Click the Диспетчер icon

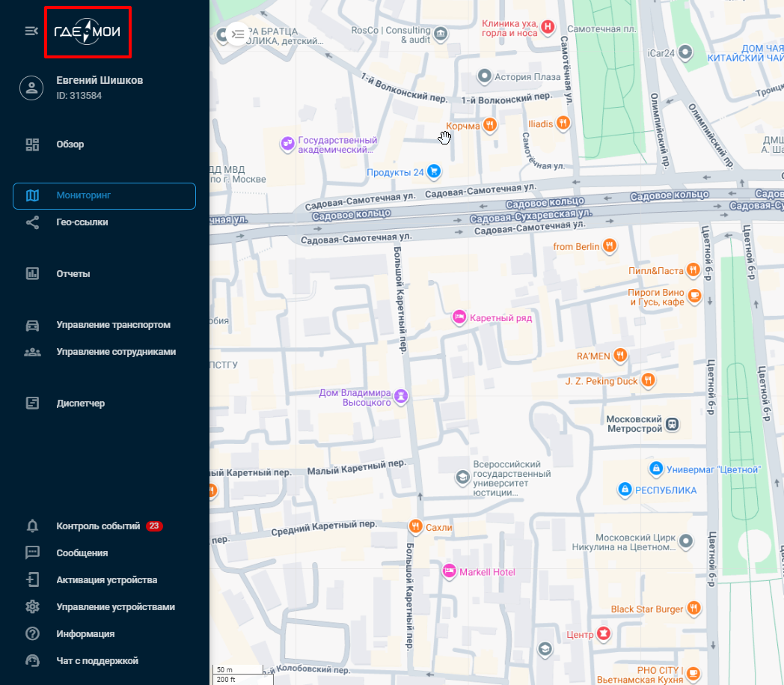pos(32,404)
